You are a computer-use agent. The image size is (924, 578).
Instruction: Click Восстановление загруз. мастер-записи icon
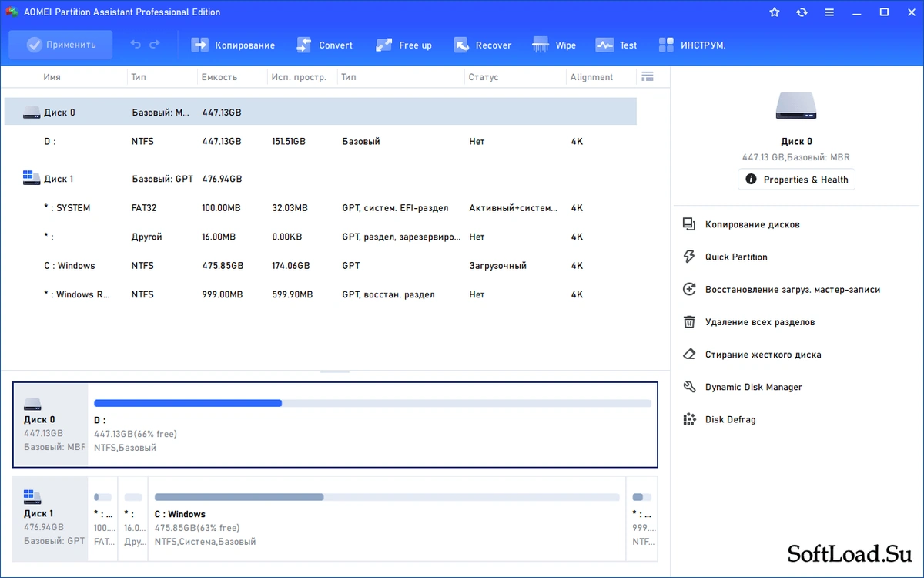[x=689, y=289]
